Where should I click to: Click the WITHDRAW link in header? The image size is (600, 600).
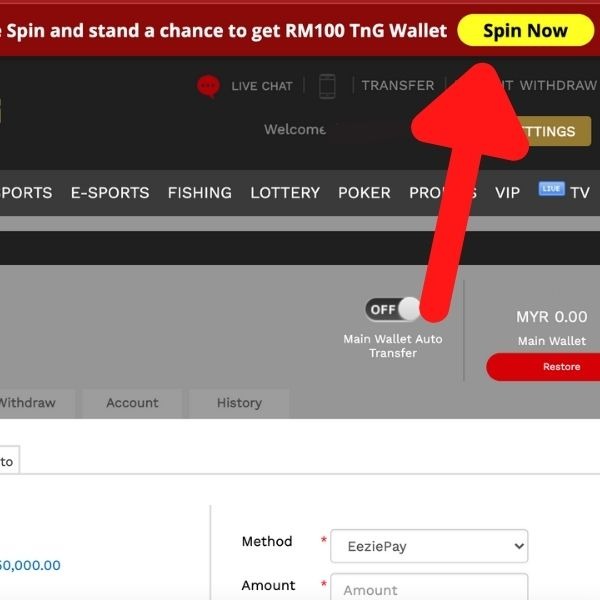(x=558, y=85)
